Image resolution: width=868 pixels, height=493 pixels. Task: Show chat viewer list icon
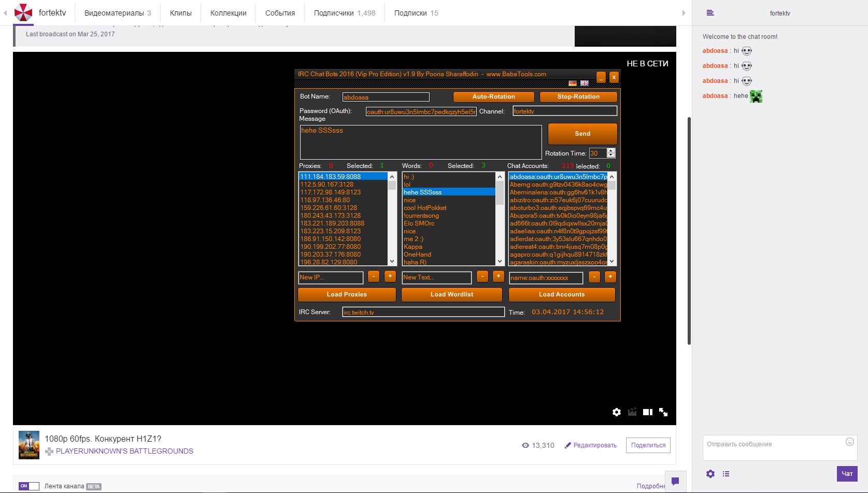coord(726,474)
